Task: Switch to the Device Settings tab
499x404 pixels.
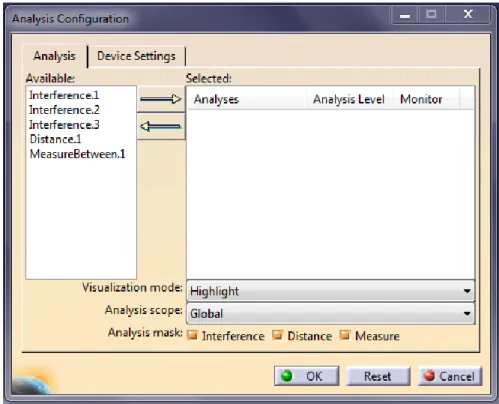Action: [x=136, y=56]
